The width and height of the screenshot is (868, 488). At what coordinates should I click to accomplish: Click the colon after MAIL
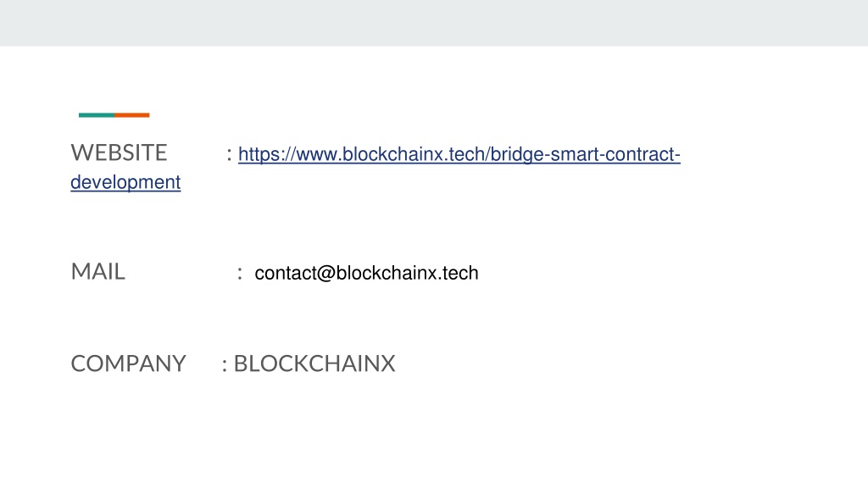coord(240,274)
